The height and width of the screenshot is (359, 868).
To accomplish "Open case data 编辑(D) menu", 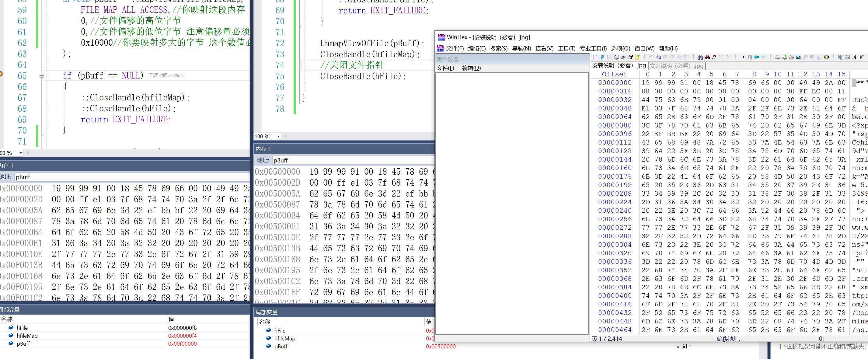I will coord(471,68).
